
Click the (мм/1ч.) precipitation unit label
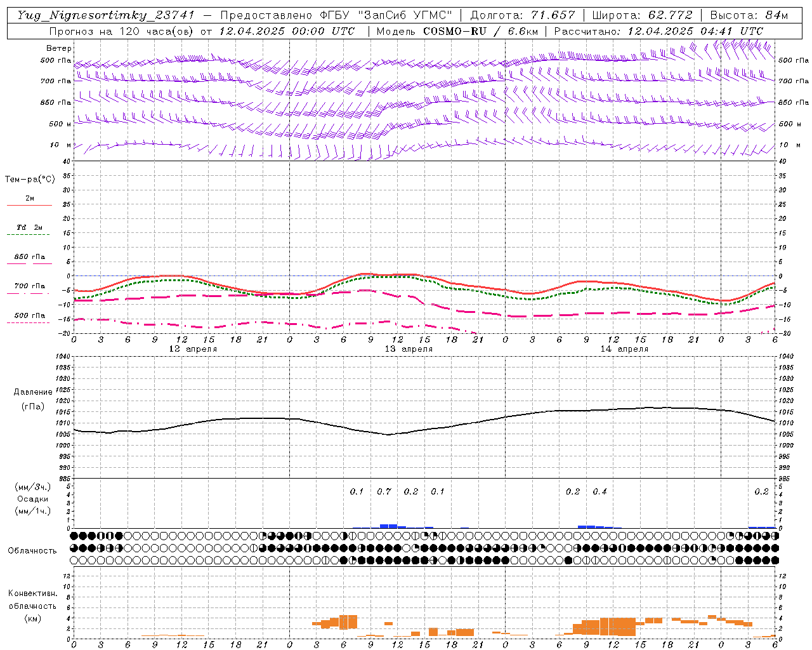click(x=33, y=511)
